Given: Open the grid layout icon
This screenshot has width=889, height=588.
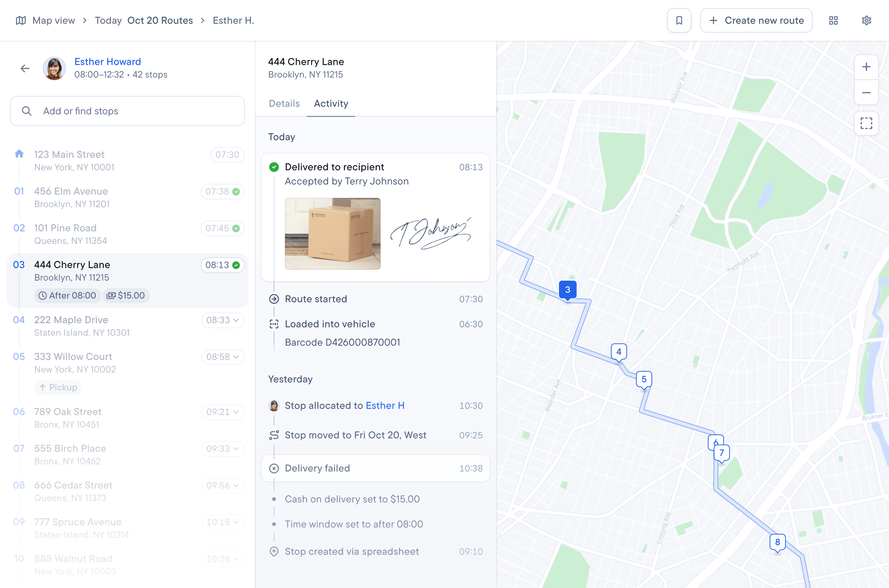Looking at the screenshot, I should click(833, 20).
